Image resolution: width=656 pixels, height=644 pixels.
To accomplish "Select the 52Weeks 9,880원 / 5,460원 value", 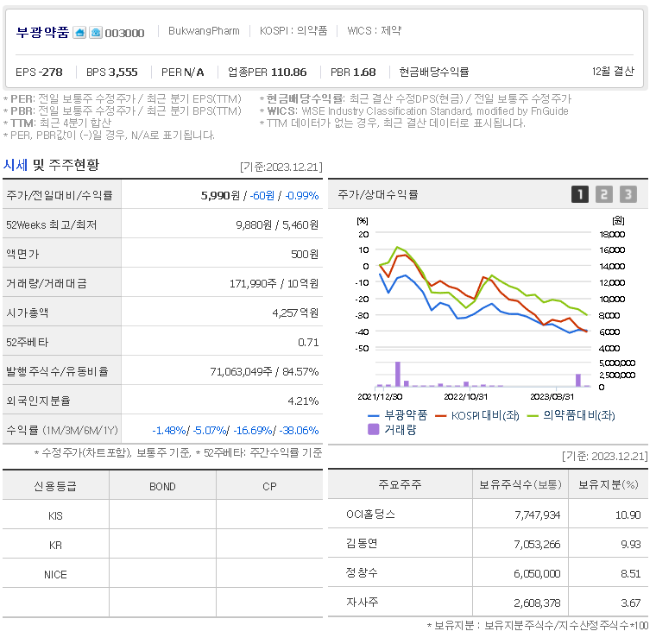I will [x=277, y=225].
